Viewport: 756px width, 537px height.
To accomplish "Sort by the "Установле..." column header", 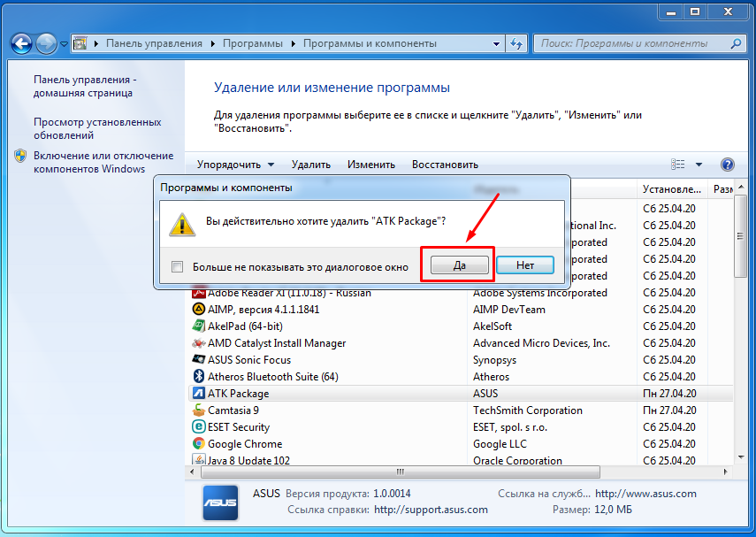I will [672, 189].
